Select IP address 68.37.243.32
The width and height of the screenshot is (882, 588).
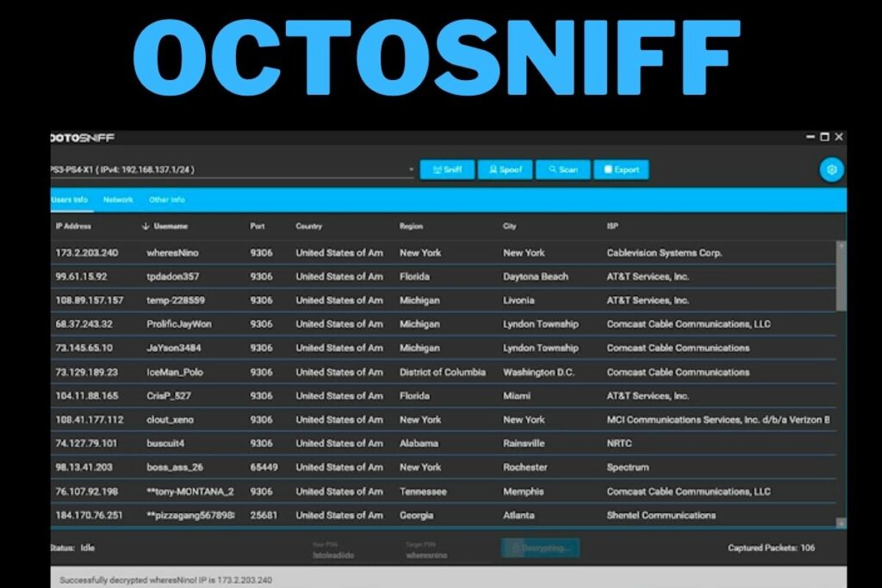click(x=84, y=324)
